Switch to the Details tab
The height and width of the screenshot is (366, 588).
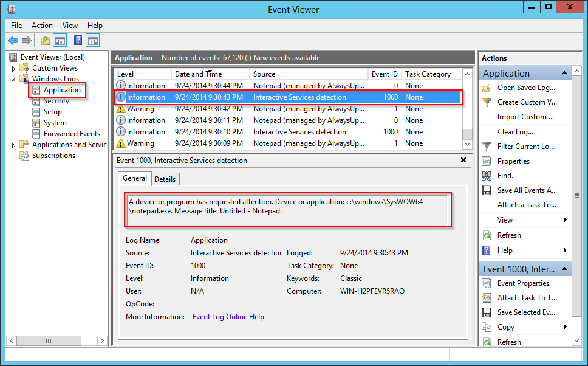[165, 179]
